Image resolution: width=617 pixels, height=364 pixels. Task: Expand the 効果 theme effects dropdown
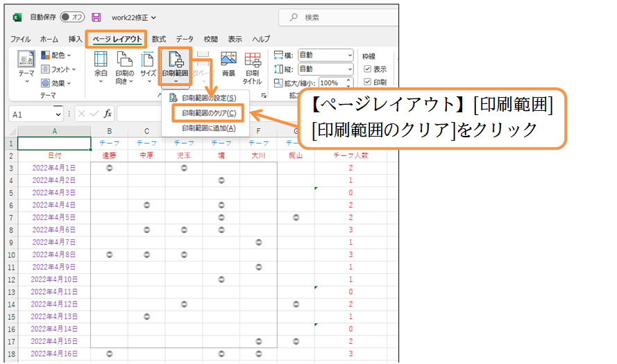point(56,83)
